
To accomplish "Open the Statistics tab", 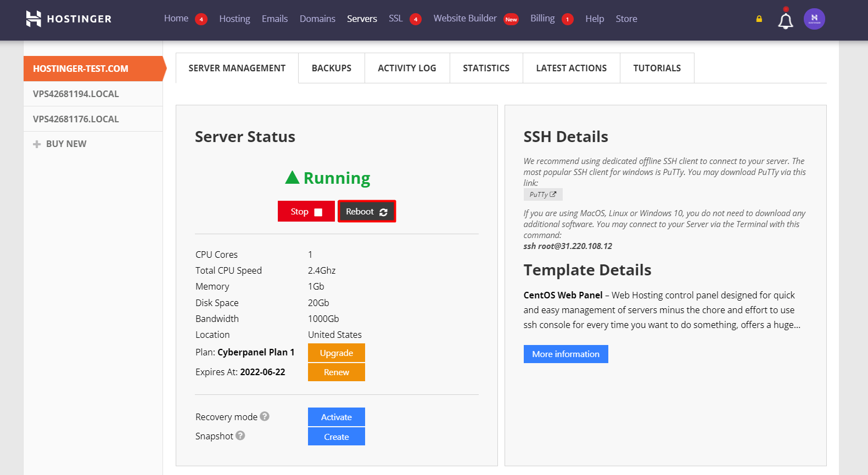I will (486, 68).
